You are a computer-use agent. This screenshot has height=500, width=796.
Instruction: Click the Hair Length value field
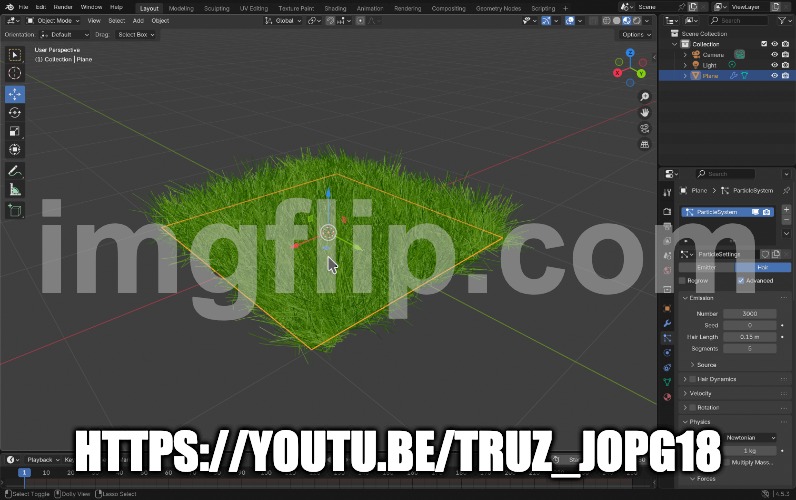pyautogui.click(x=749, y=337)
